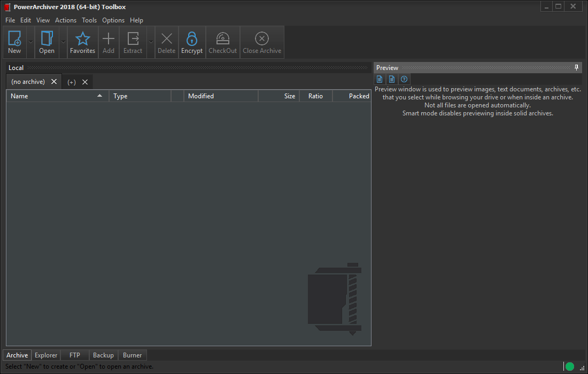Open the Edit menu
Image resolution: width=588 pixels, height=374 pixels.
26,20
